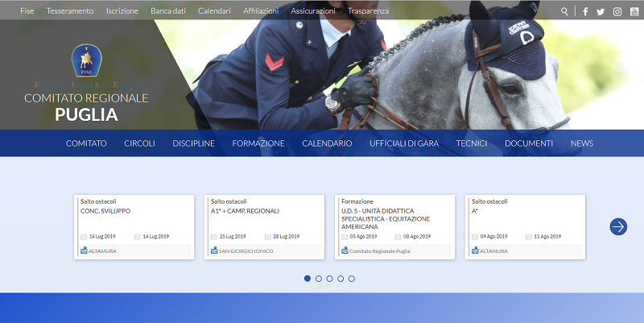Open the COMITATO menu

point(86,143)
